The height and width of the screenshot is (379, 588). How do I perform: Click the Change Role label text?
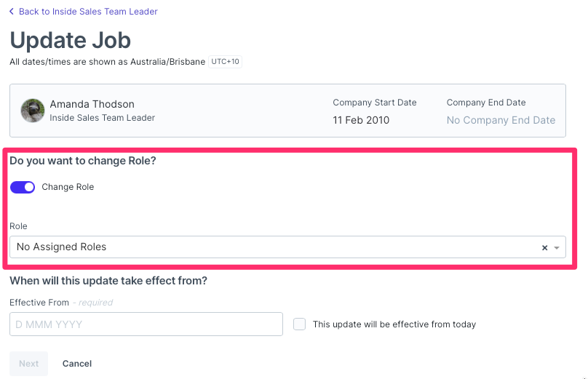pos(68,187)
